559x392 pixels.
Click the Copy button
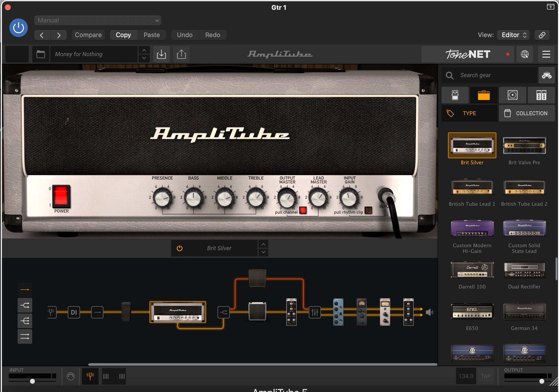pos(123,35)
